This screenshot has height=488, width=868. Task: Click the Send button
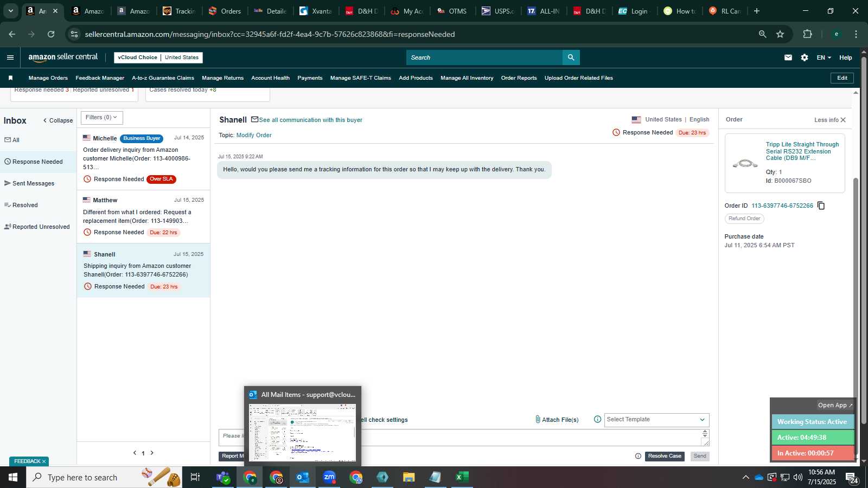click(x=700, y=456)
